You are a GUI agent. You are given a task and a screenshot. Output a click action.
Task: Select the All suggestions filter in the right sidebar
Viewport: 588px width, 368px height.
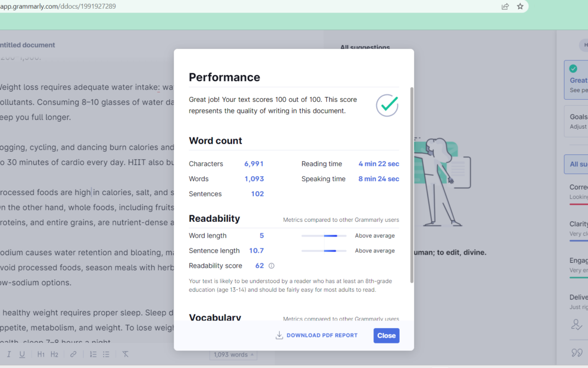point(577,164)
